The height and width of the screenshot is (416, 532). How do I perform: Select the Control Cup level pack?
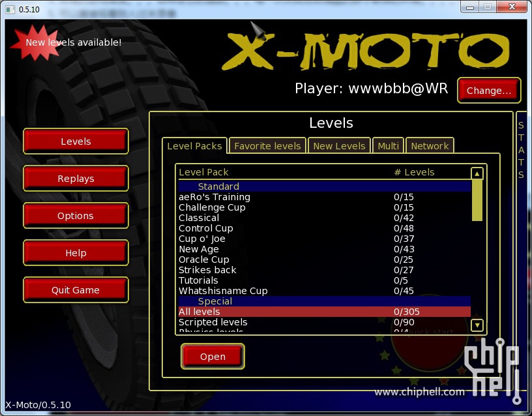point(325,228)
